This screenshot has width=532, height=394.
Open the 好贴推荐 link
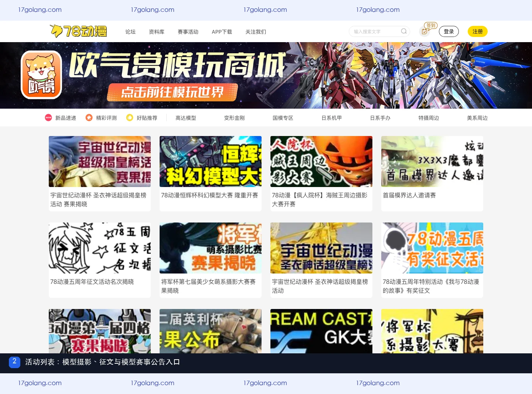click(147, 118)
